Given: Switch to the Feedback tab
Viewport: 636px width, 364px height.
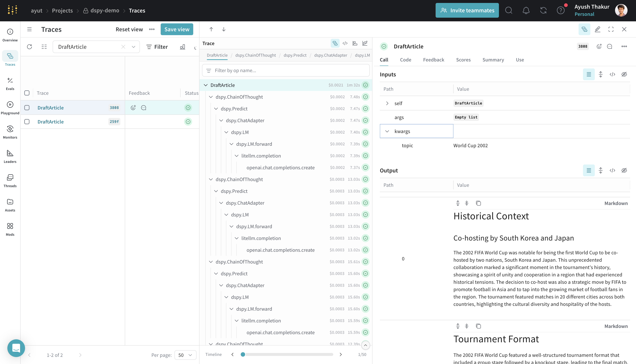Looking at the screenshot, I should pos(434,60).
